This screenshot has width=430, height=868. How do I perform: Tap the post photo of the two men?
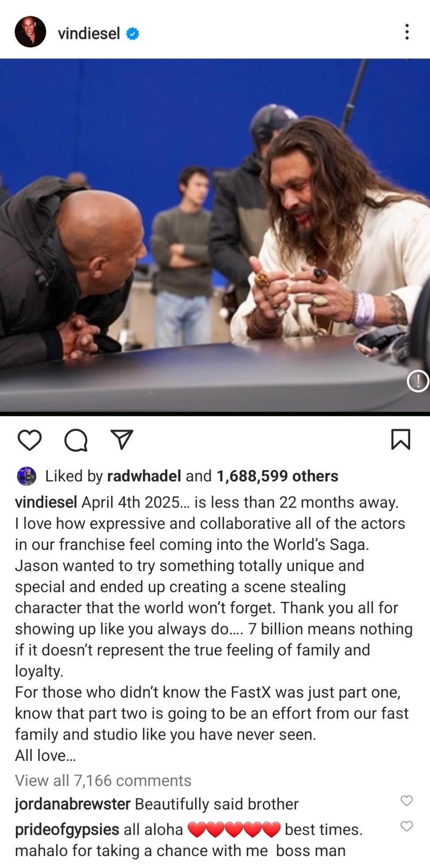[x=215, y=236]
